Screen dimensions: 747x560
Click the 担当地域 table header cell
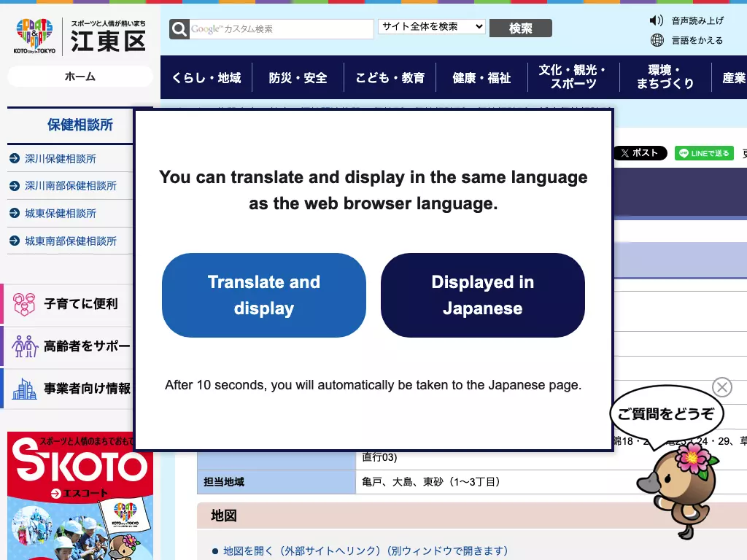click(276, 482)
